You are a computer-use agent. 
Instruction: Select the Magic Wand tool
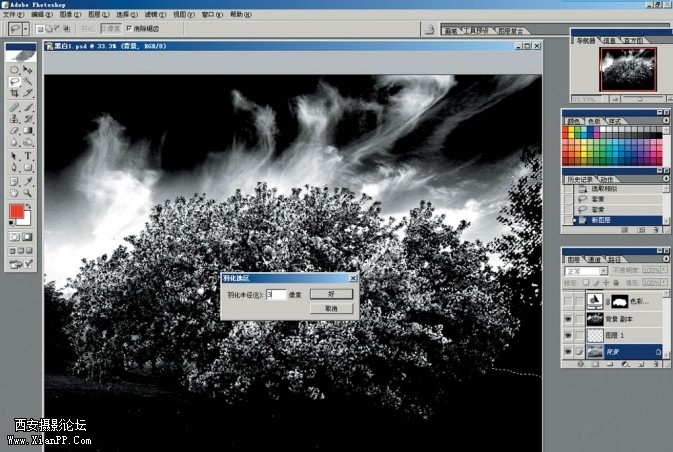[28, 81]
